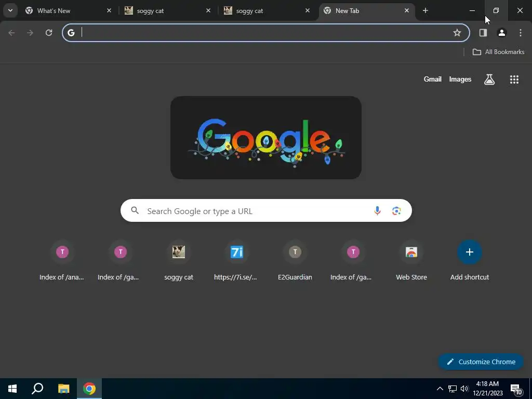
Task: Open network status tray icon
Action: click(453, 389)
